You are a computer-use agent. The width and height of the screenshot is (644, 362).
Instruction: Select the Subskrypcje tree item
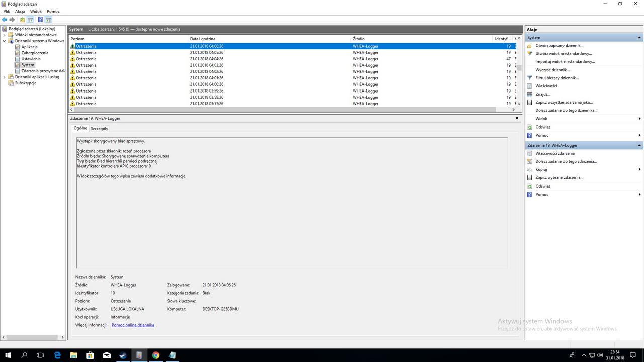pyautogui.click(x=25, y=83)
